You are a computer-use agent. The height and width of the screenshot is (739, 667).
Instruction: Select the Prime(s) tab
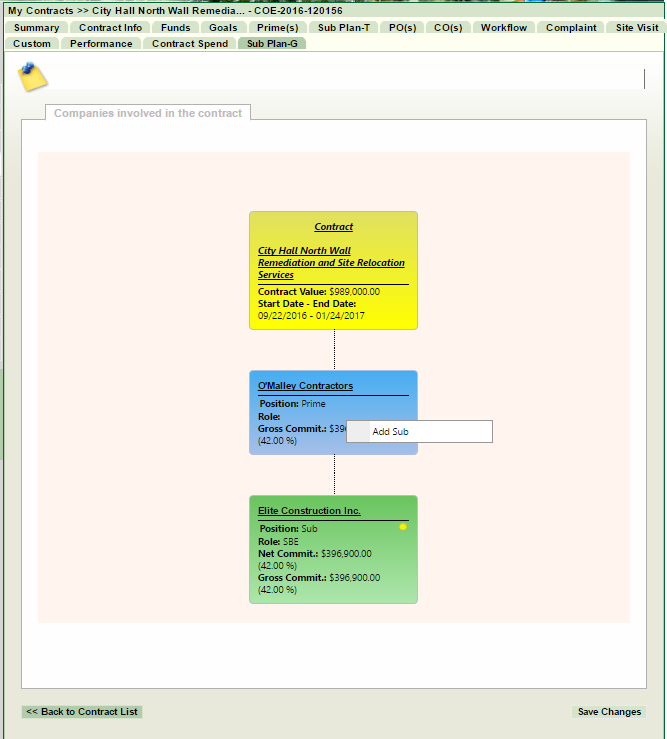pyautogui.click(x=277, y=28)
